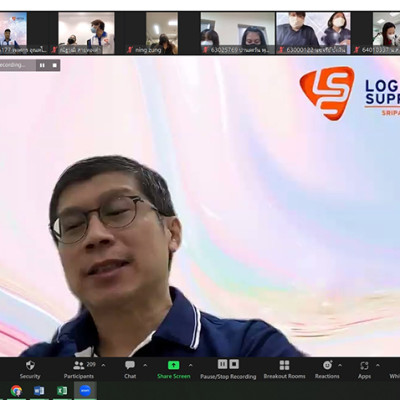Select participant video labeled 63025769
Viewport: 400px width, 400px height.
click(238, 33)
